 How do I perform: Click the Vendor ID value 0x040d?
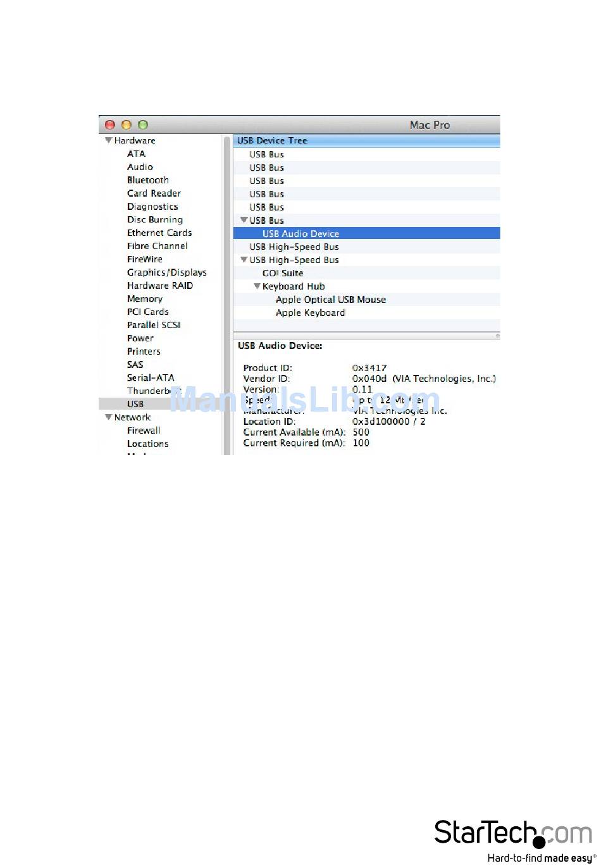pyautogui.click(x=369, y=379)
